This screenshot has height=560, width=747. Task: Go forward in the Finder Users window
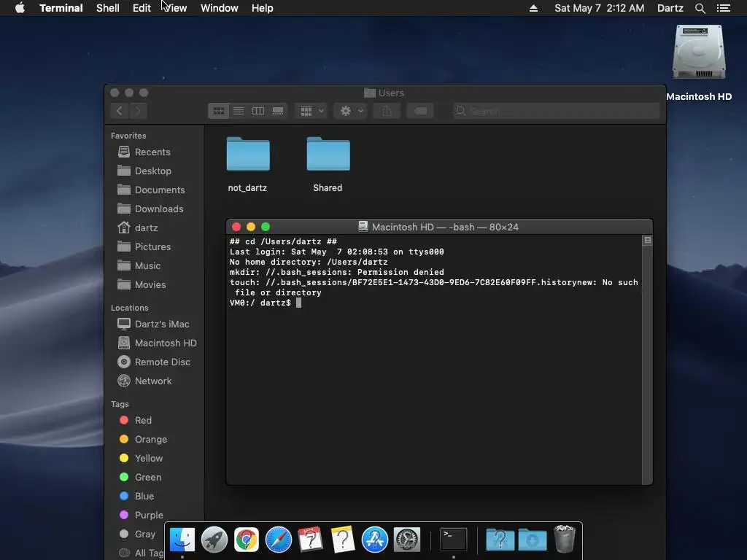[138, 111]
